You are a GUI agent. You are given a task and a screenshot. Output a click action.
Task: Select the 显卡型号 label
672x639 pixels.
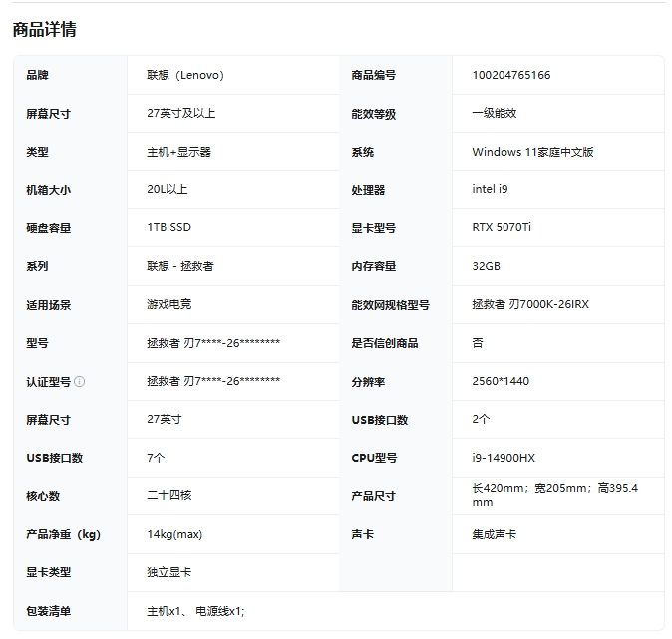coord(373,228)
